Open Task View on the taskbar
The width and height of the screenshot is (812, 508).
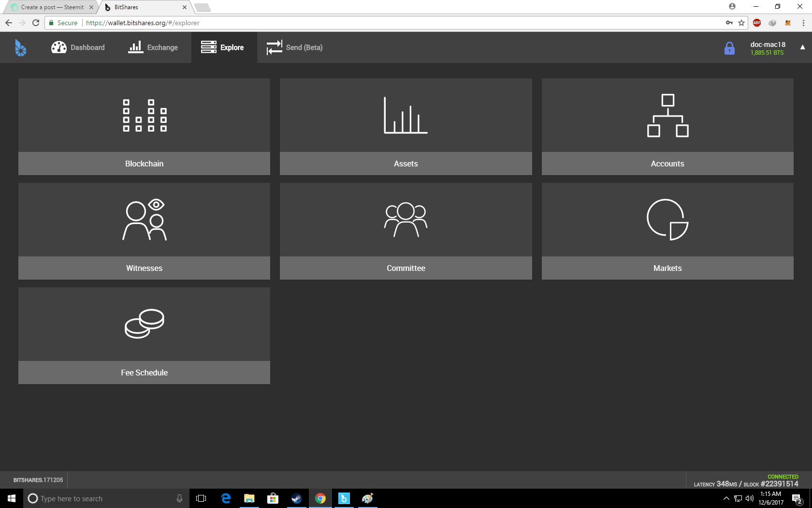(x=201, y=498)
